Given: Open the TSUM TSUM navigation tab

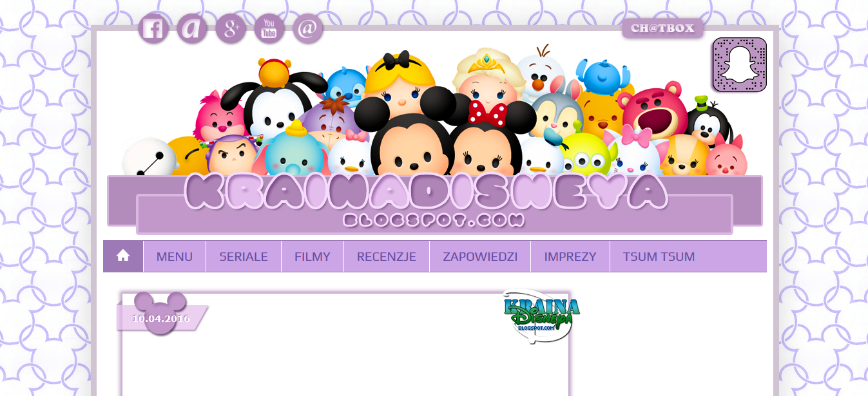Looking at the screenshot, I should (x=659, y=256).
